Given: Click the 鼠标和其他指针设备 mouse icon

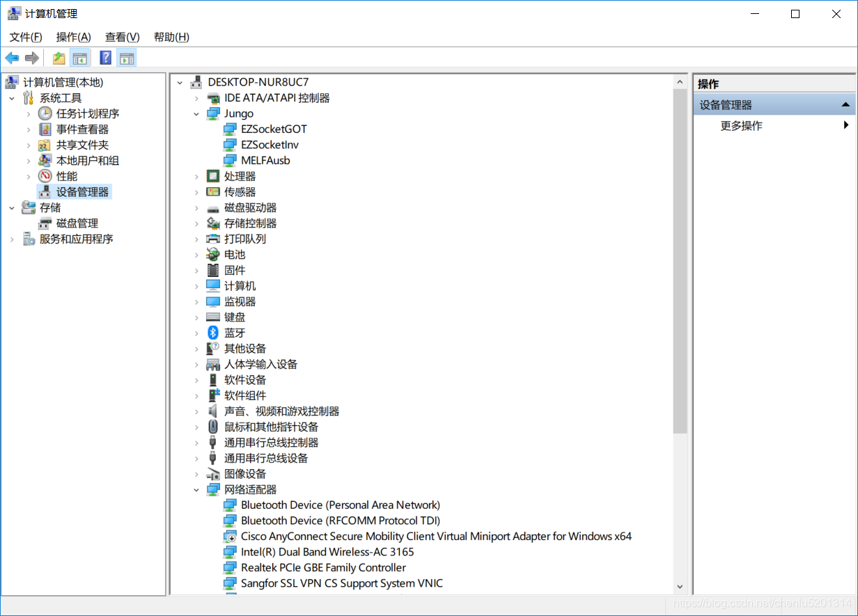Looking at the screenshot, I should [x=213, y=427].
